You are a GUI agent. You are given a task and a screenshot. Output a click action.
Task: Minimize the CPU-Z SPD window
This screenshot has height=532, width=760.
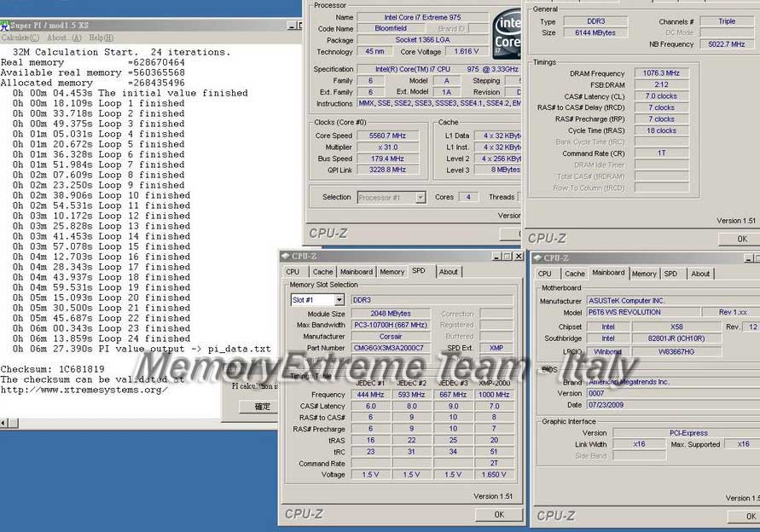click(496, 257)
